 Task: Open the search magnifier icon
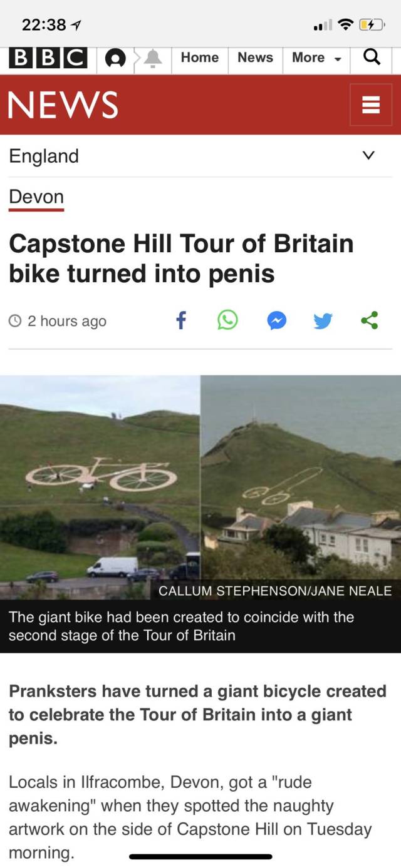[x=372, y=58]
